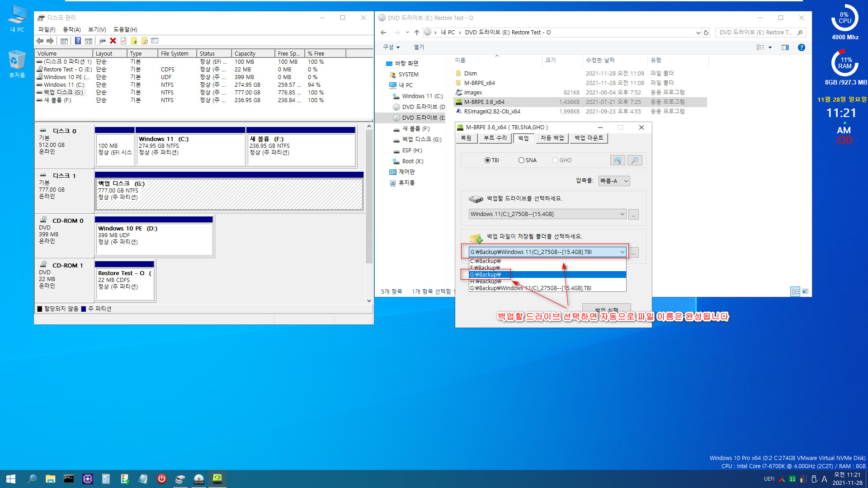Switch to large icons view in Explorer status bar

[805, 291]
